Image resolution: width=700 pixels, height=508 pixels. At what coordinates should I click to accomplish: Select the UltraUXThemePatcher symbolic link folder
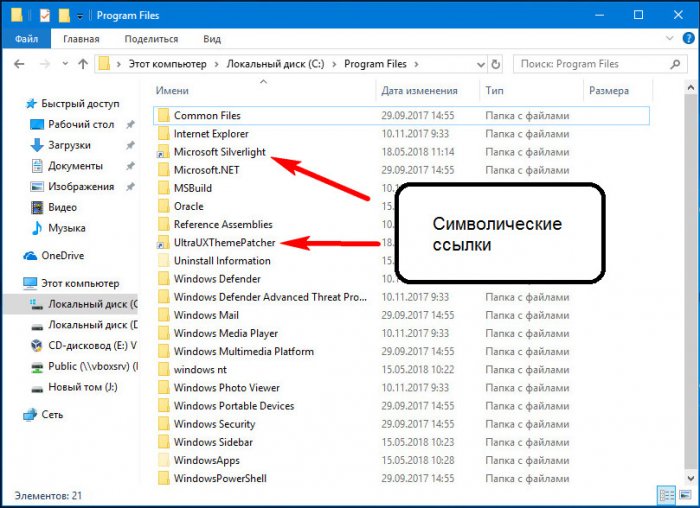coord(224,242)
